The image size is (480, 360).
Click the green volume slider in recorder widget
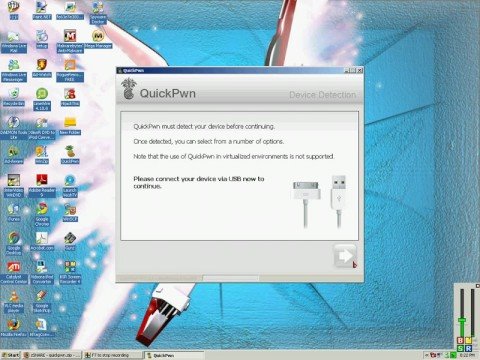462,321
